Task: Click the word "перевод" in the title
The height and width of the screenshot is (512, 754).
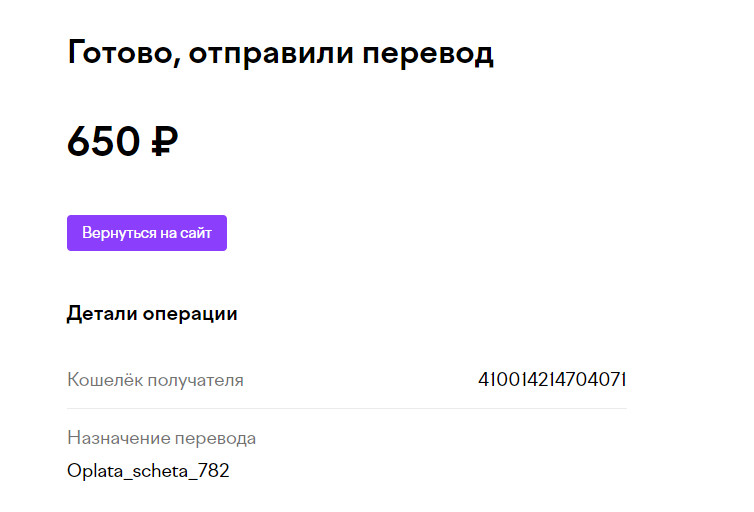Action: (427, 54)
